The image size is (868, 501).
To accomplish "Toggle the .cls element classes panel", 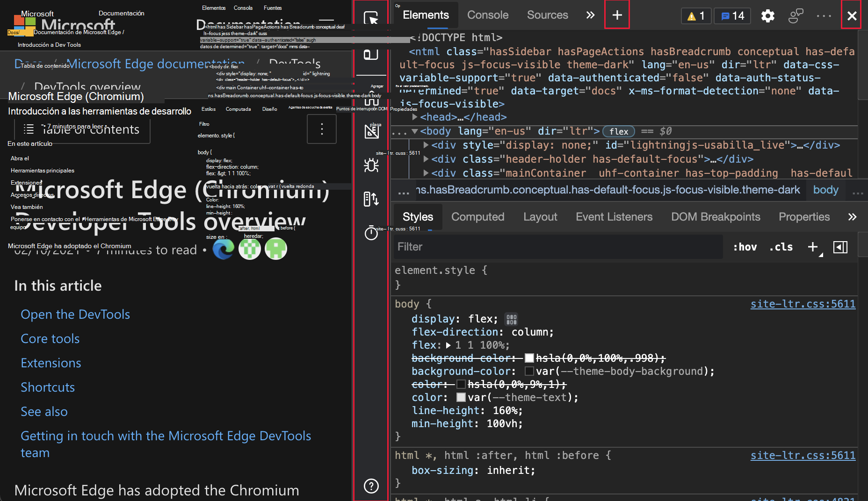I will [x=781, y=247].
